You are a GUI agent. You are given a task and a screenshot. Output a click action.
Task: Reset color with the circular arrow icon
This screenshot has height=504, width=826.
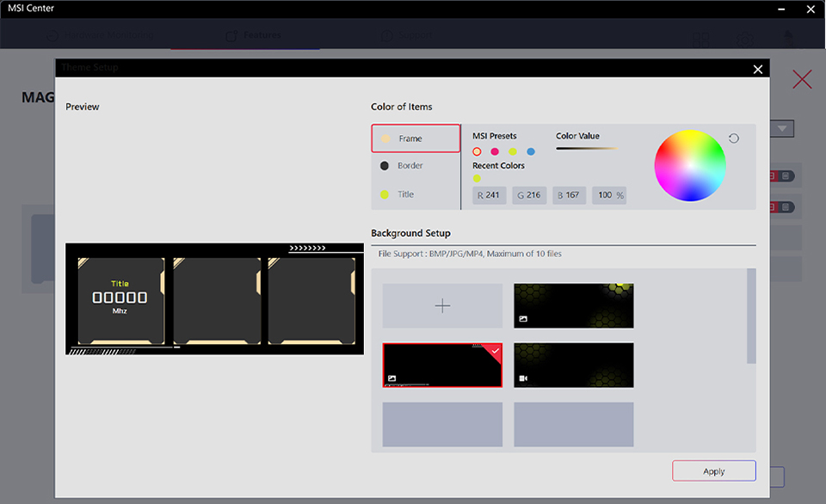point(734,138)
